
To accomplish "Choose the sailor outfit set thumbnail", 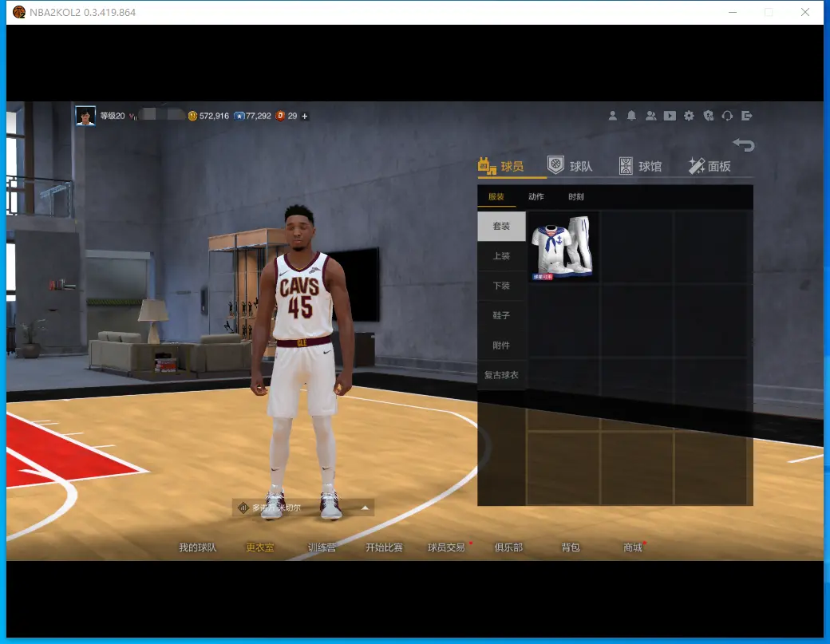I will pyautogui.click(x=563, y=247).
